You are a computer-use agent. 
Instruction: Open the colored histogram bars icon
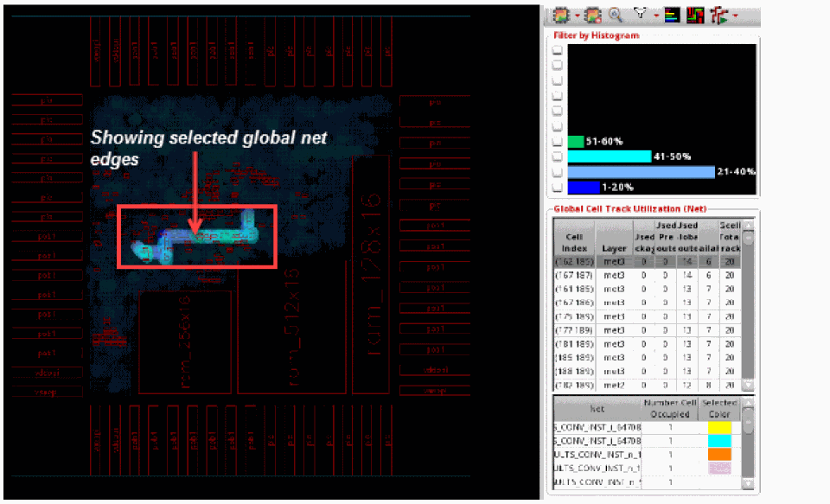click(672, 15)
